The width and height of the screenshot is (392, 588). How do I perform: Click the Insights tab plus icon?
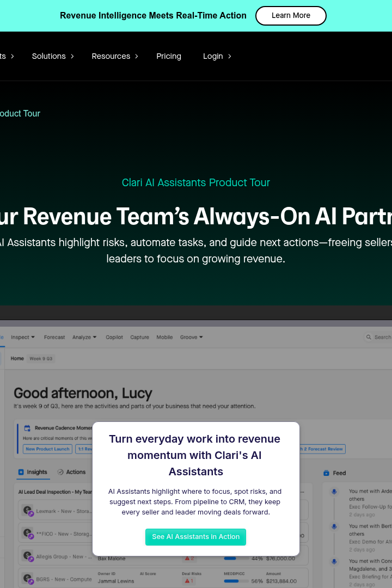pos(21,472)
